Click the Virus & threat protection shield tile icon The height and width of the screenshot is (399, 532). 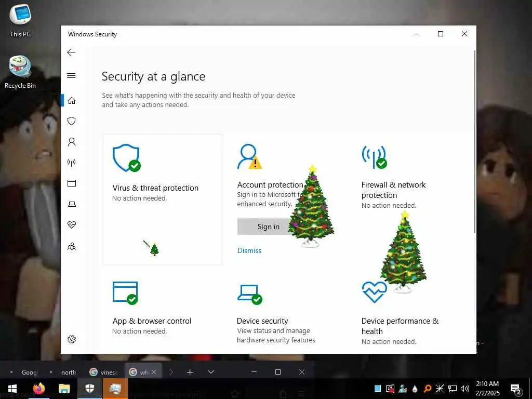[127, 158]
